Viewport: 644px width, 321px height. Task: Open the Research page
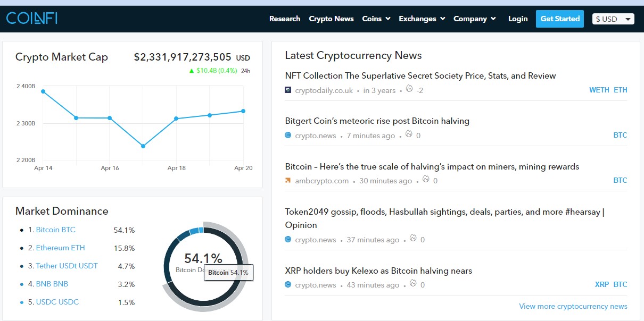(x=285, y=19)
